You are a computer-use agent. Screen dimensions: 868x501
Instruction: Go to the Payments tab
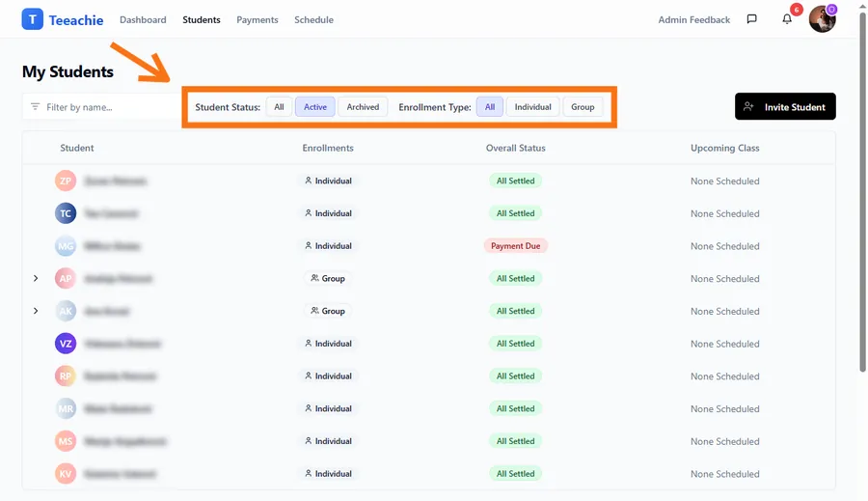pyautogui.click(x=258, y=19)
